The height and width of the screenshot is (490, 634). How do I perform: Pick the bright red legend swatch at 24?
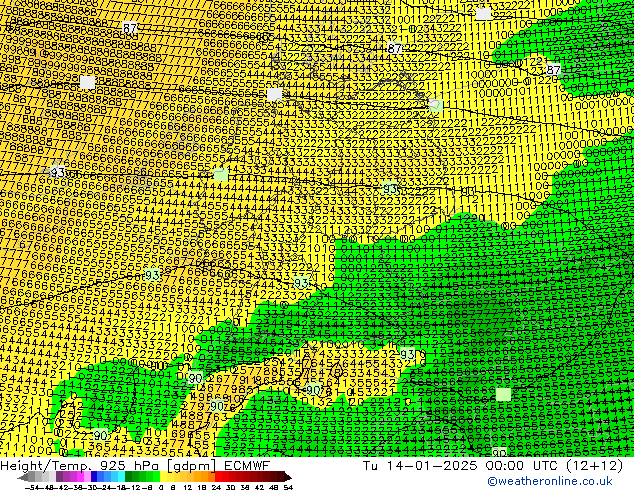click(218, 477)
